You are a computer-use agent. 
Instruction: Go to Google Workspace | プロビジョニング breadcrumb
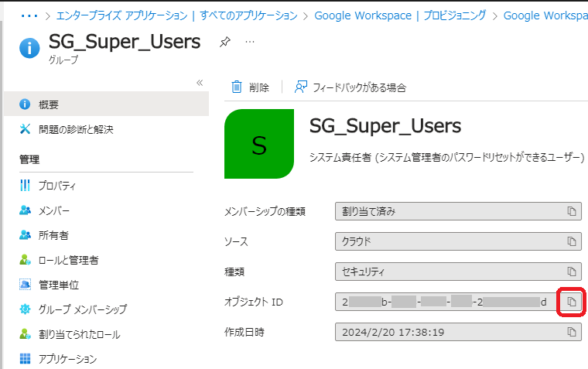tap(400, 15)
